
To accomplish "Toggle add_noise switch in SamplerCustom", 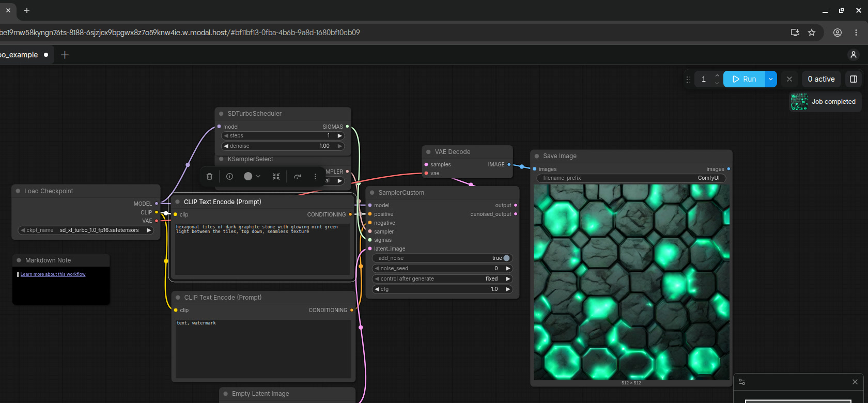I will (506, 258).
